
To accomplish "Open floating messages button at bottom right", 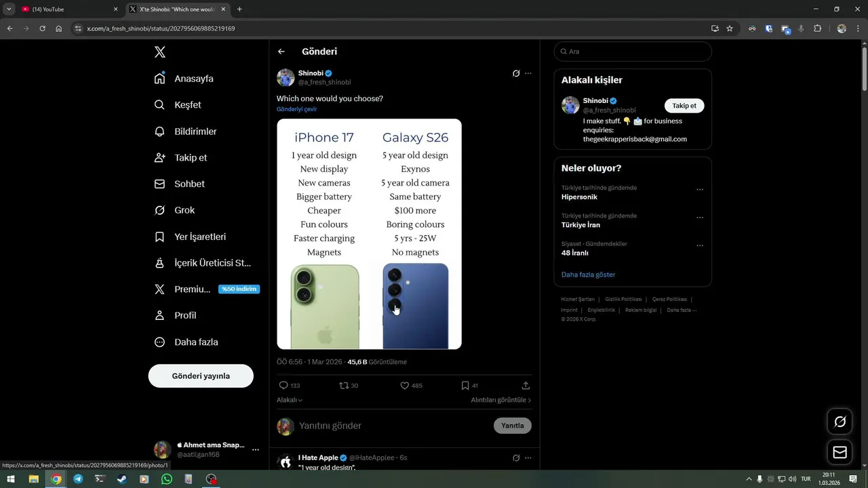I will pos(840,452).
